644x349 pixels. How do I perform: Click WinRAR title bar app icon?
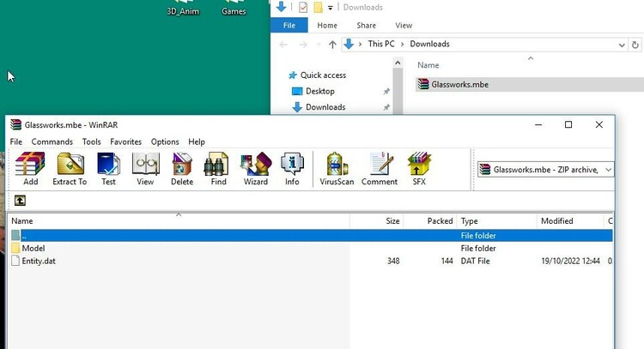[x=15, y=124]
